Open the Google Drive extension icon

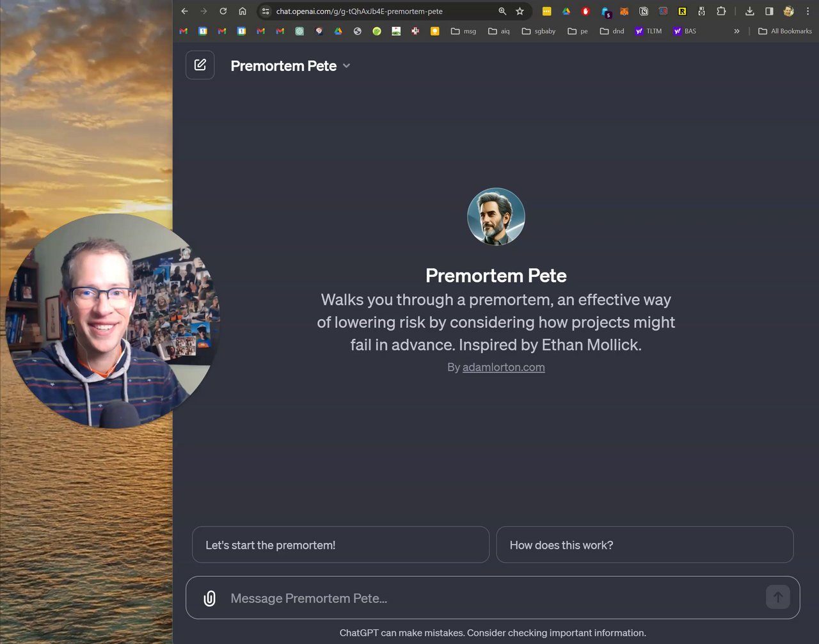[566, 11]
